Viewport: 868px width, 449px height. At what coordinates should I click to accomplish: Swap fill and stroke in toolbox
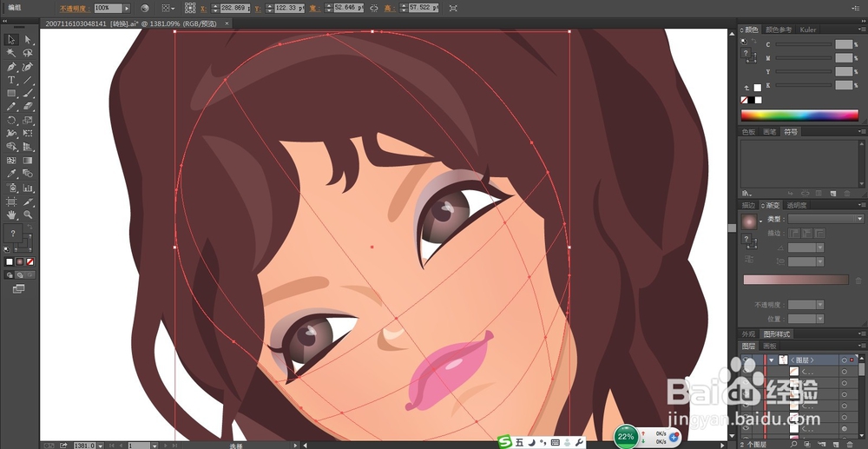[x=30, y=227]
